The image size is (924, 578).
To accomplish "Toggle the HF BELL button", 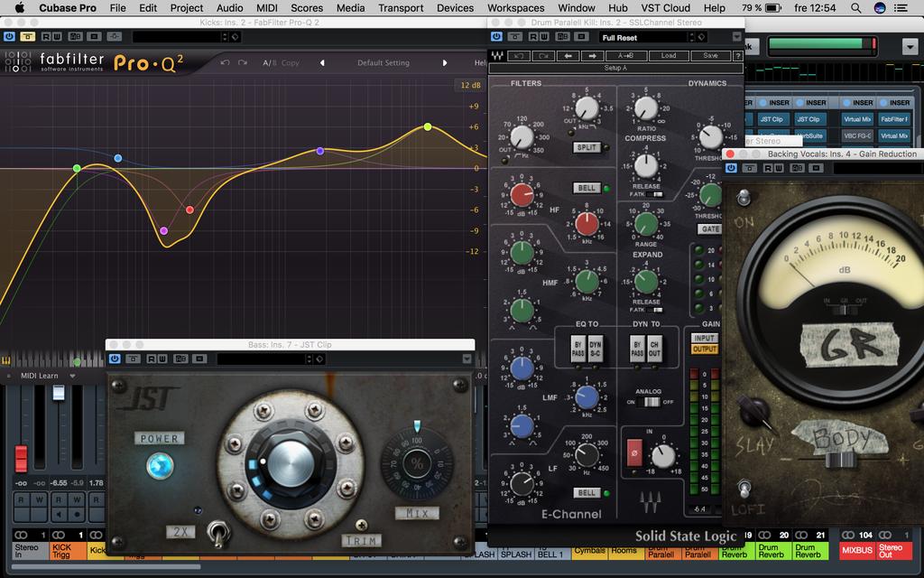I will click(x=587, y=188).
